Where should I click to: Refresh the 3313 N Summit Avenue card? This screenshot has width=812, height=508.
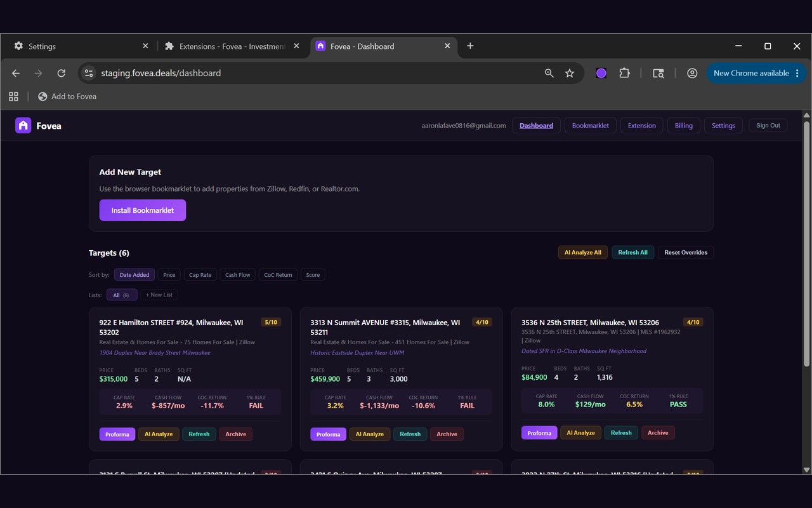(x=410, y=434)
